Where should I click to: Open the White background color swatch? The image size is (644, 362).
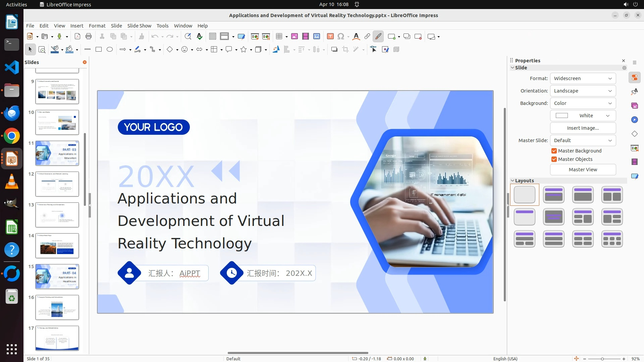[583, 116]
